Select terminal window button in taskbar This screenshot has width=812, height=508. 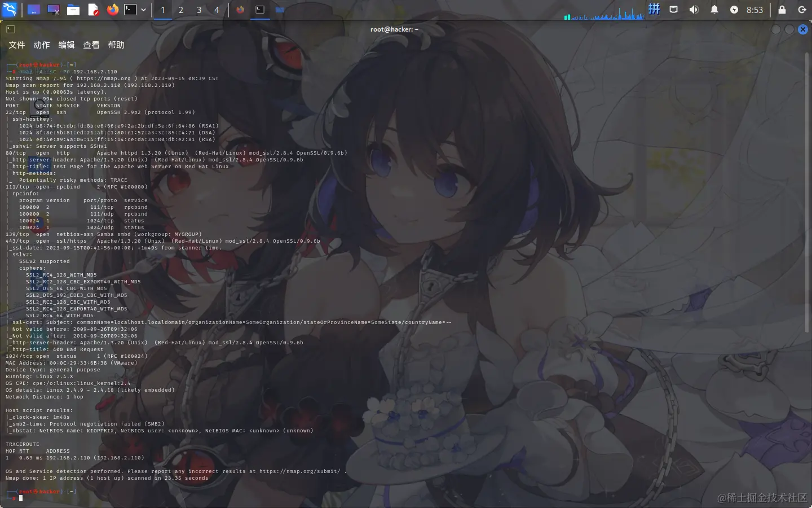260,10
